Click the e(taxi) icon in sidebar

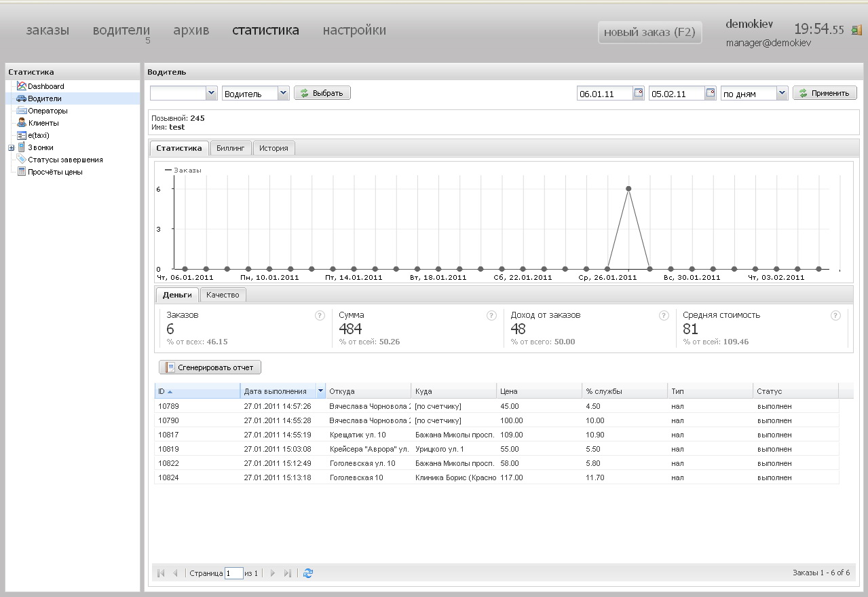tap(22, 135)
